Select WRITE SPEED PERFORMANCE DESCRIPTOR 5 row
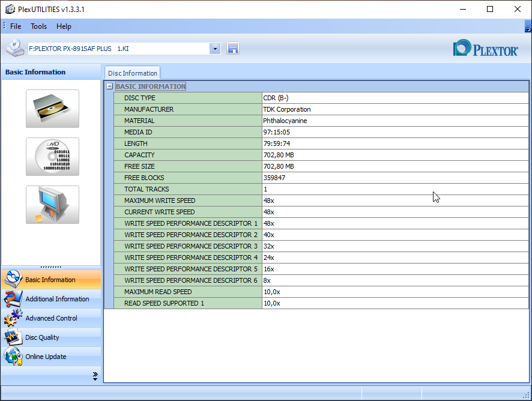Screen dimensions: 532x401 pyautogui.click(x=191, y=269)
